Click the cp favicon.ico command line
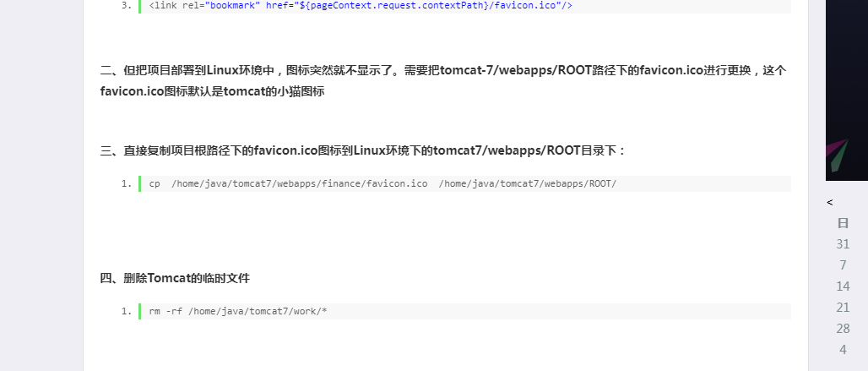868x371 pixels. pyautogui.click(x=465, y=184)
